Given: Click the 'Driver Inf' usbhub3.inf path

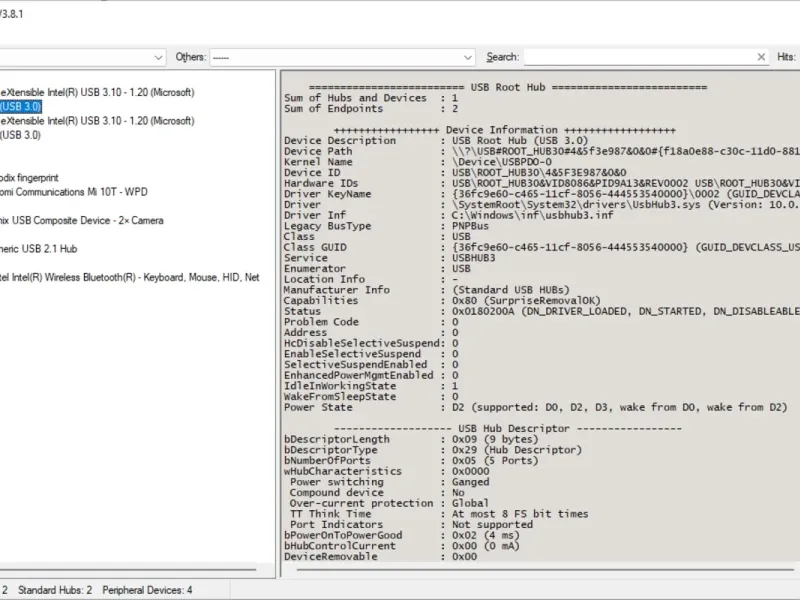Looking at the screenshot, I should (x=533, y=215).
